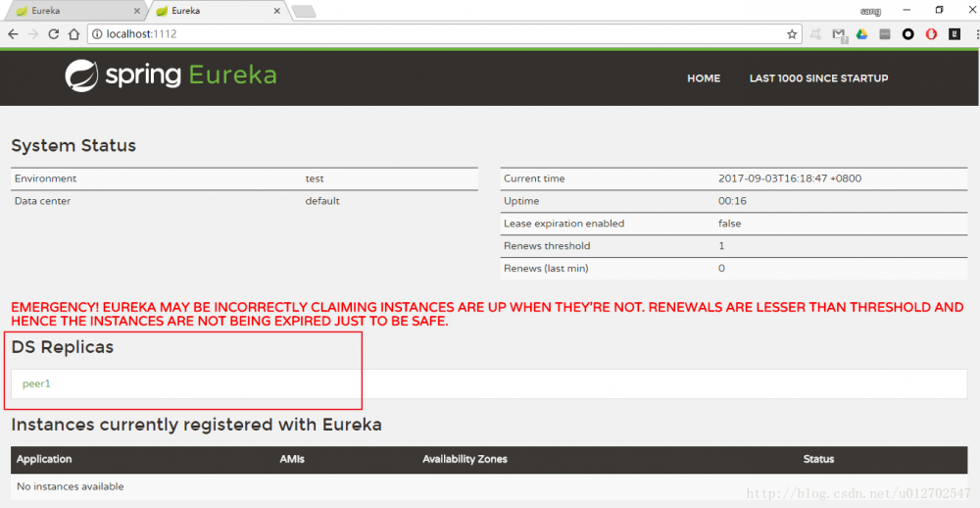980x508 pixels.
Task: View site information icon before localhost:1112
Action: point(97,34)
